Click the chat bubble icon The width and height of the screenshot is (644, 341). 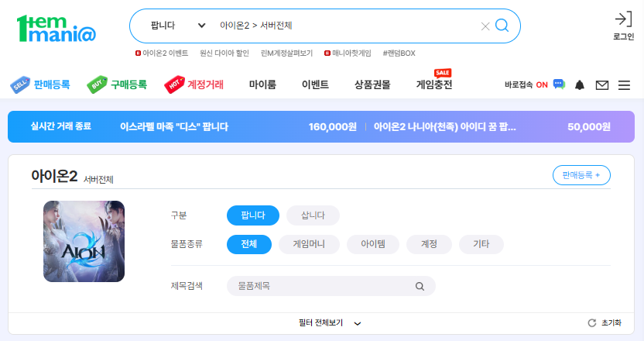559,84
